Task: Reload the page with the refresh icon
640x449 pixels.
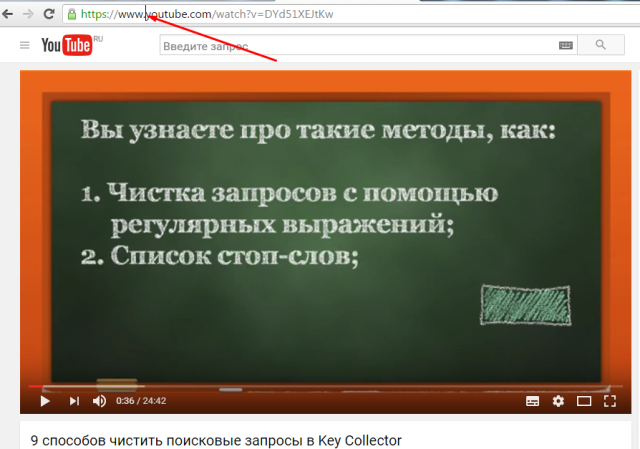Action: [49, 14]
